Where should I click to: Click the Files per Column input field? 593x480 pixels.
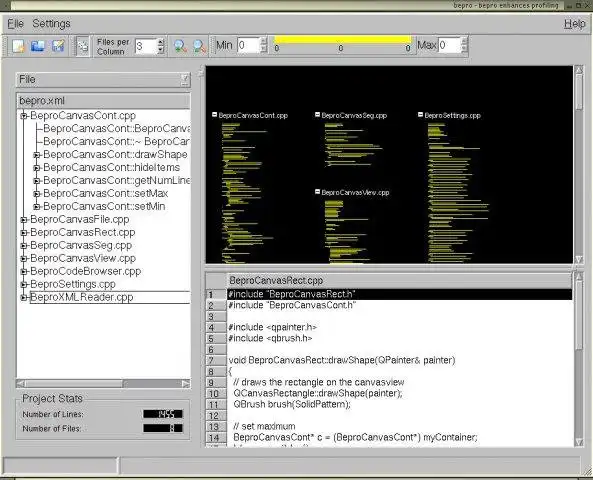[x=146, y=46]
